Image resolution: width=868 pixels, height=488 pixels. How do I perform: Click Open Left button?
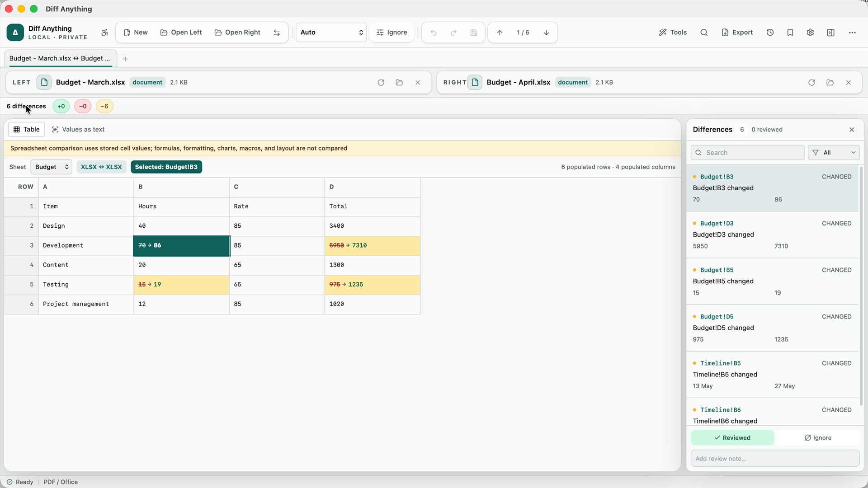click(181, 33)
